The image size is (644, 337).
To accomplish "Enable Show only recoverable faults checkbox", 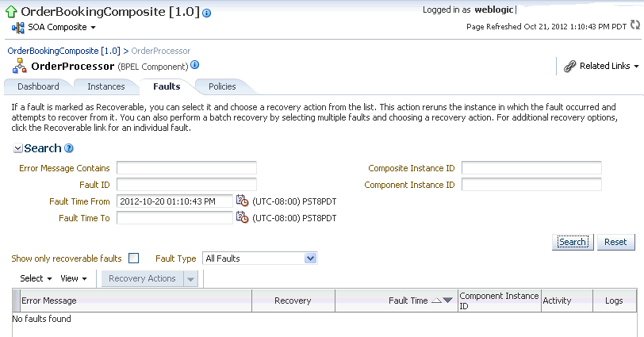I will point(133,258).
